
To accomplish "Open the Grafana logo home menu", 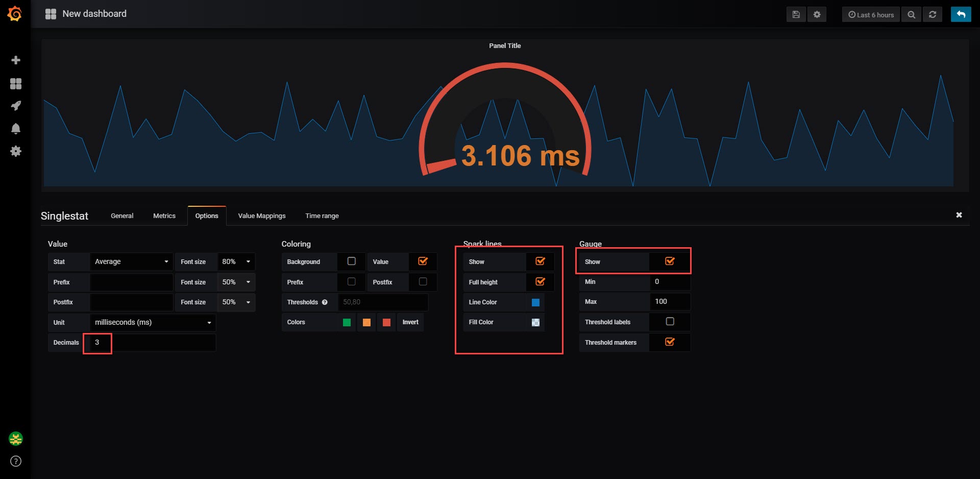I will [15, 14].
